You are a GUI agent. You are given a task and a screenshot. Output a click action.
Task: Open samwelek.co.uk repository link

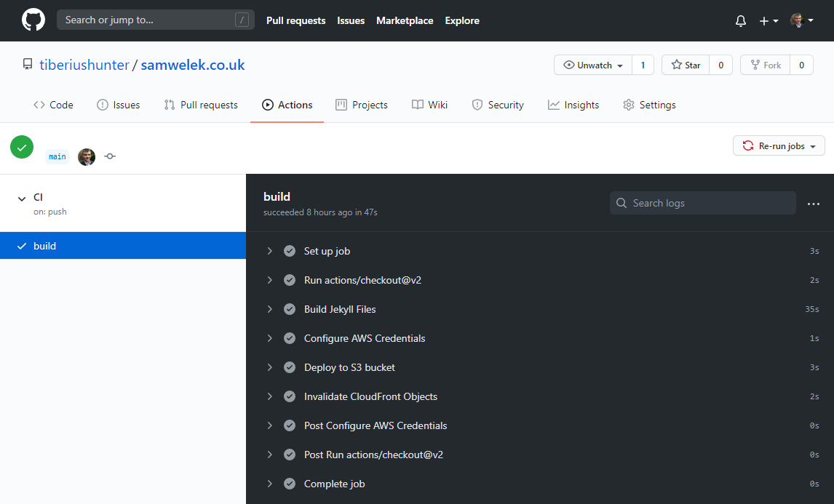193,65
